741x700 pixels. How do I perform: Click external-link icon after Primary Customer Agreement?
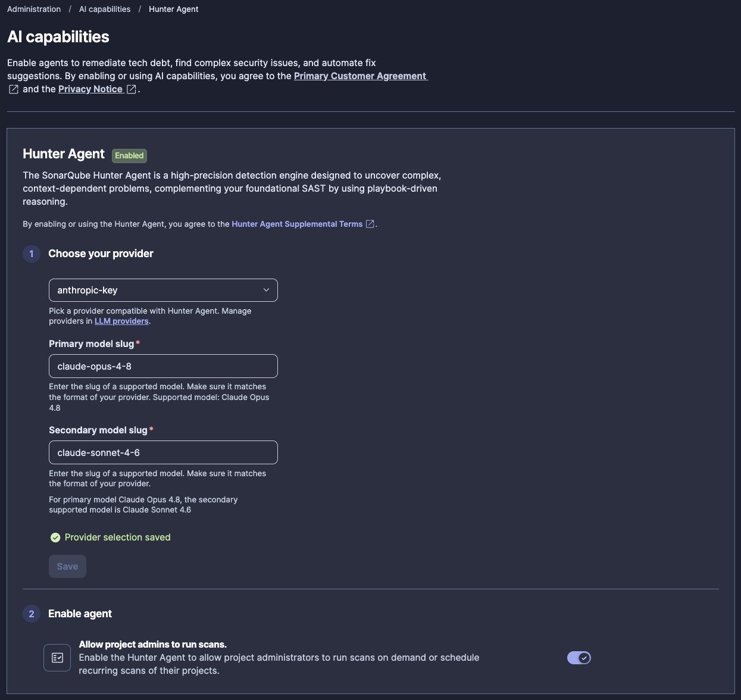(13, 89)
